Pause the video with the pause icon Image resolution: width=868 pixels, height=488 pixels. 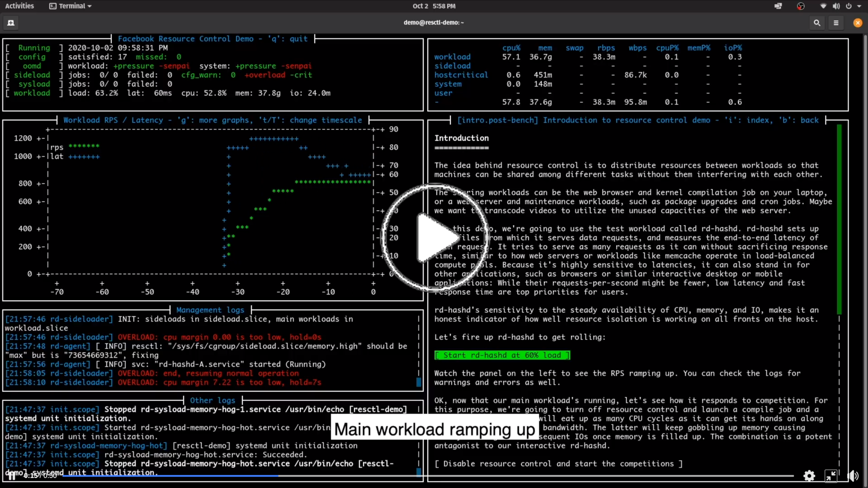tap(12, 475)
